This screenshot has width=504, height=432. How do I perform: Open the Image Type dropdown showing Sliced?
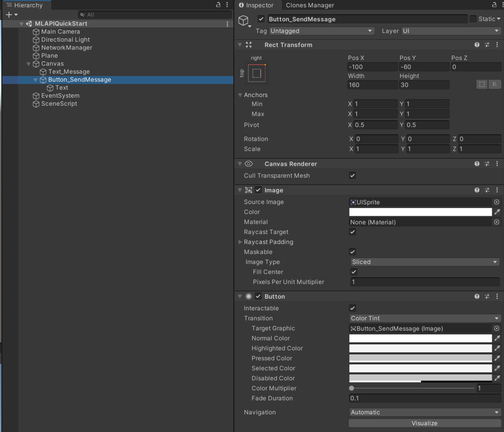(x=425, y=262)
